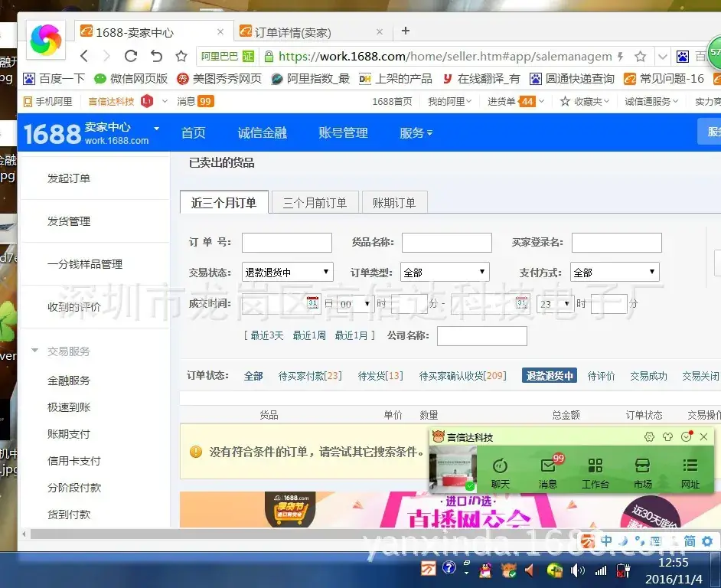Close the 言信达科技 floating widget
Viewport: 721px width, 588px height.
click(703, 436)
